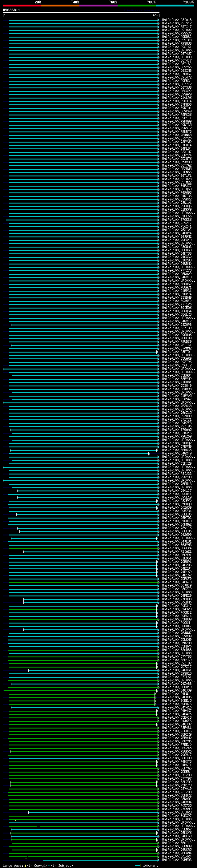Click the white query sequence bar
Screen dimensions: 197x868
81,13
